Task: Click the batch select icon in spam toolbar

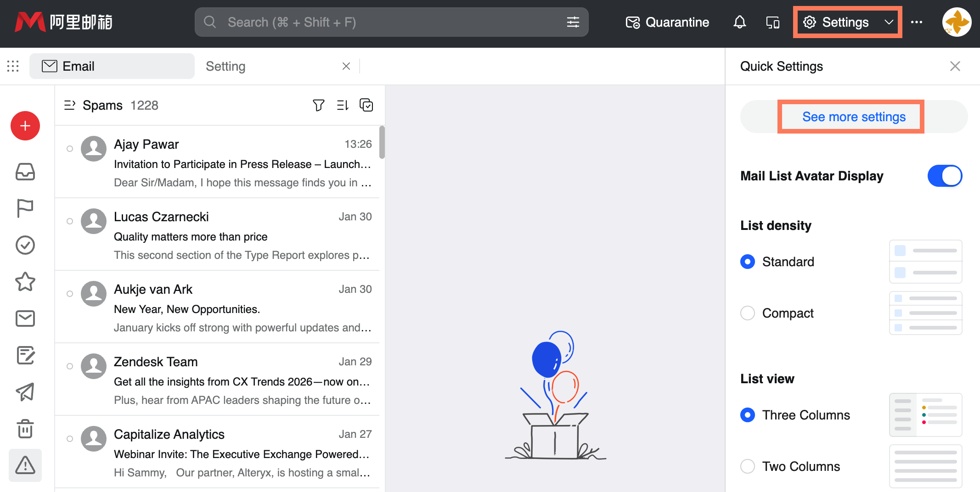Action: point(366,105)
